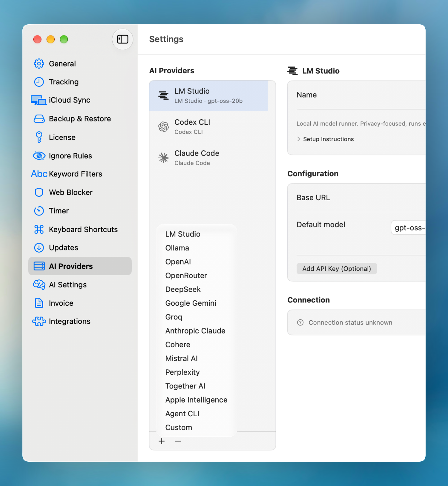Open AI Providers in the sidebar

(x=80, y=266)
